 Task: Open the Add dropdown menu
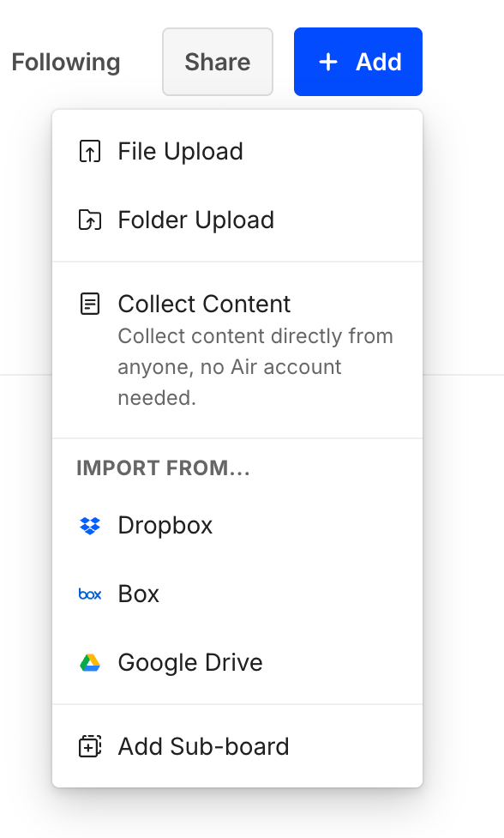click(x=357, y=62)
